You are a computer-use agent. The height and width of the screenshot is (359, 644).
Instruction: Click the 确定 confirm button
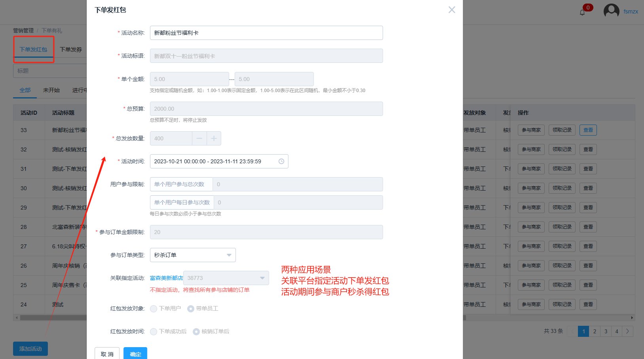(135, 354)
